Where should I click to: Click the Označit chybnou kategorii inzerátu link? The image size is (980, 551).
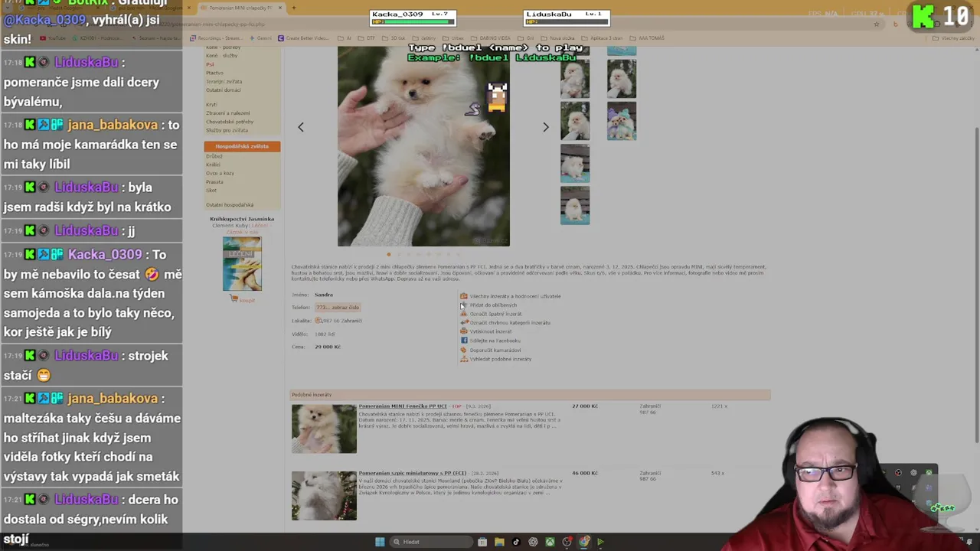point(510,322)
